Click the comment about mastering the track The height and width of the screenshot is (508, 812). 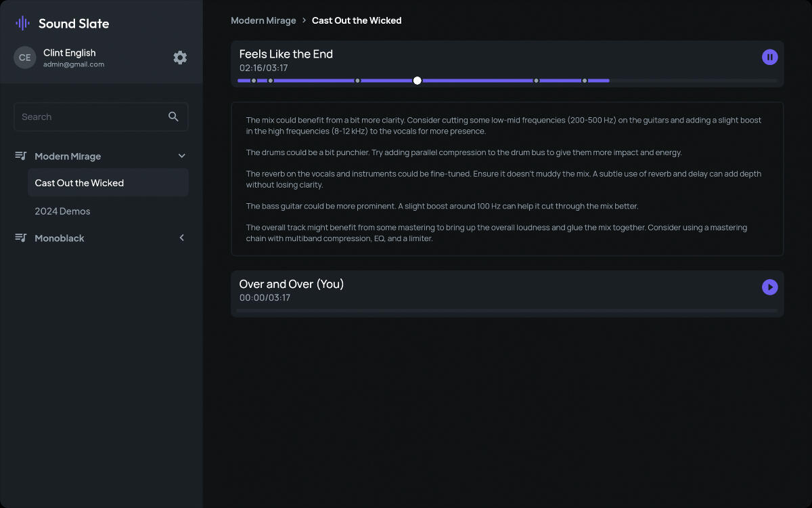tap(497, 233)
